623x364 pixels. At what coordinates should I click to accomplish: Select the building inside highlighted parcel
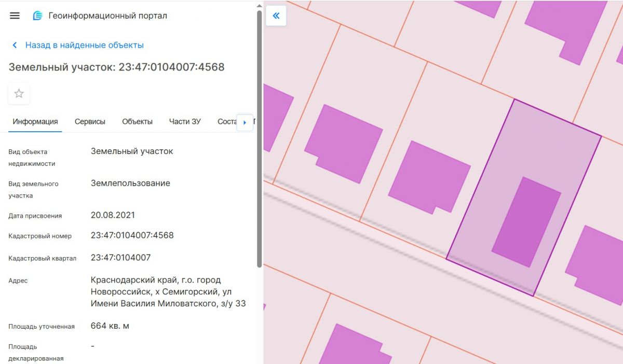click(x=526, y=222)
